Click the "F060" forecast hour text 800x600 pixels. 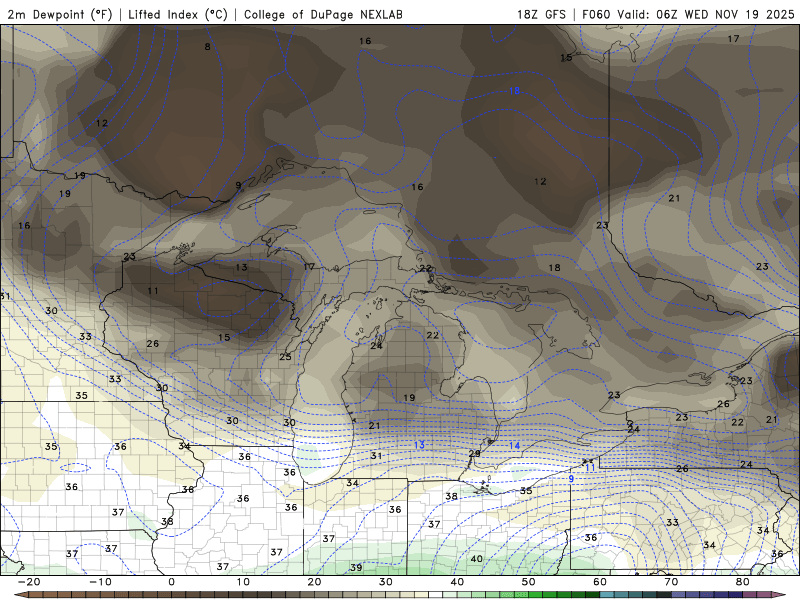pyautogui.click(x=596, y=14)
